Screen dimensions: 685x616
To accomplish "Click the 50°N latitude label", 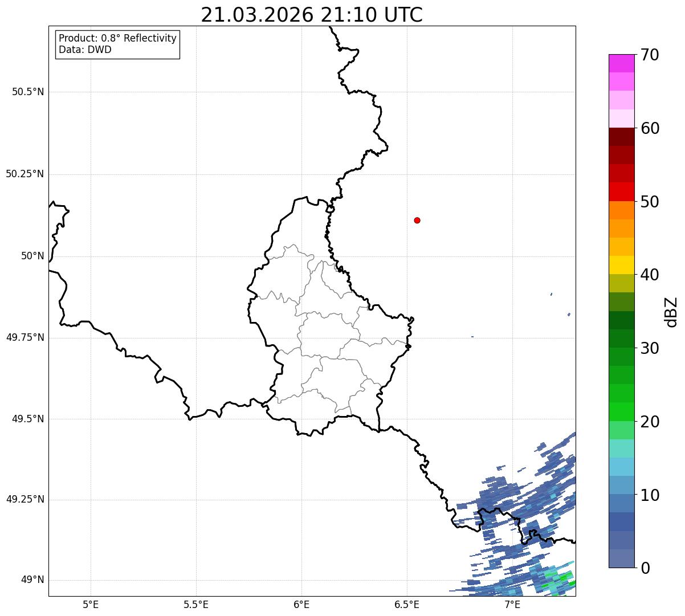I will (32, 256).
